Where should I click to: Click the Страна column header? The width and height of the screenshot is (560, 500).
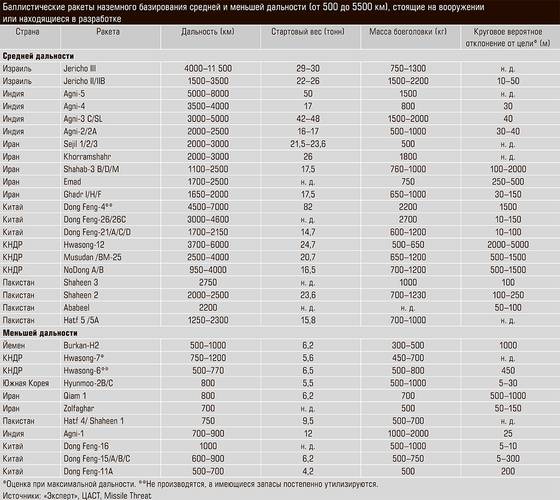pos(28,32)
